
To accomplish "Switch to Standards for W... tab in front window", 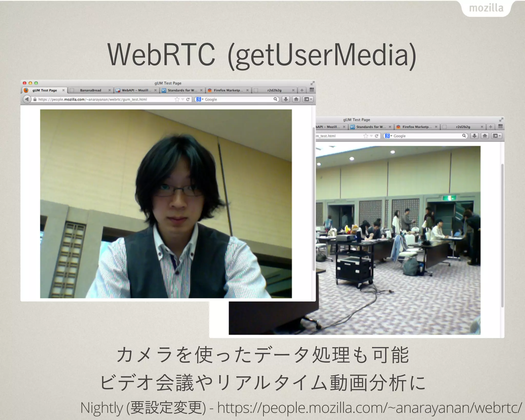I will 182,90.
